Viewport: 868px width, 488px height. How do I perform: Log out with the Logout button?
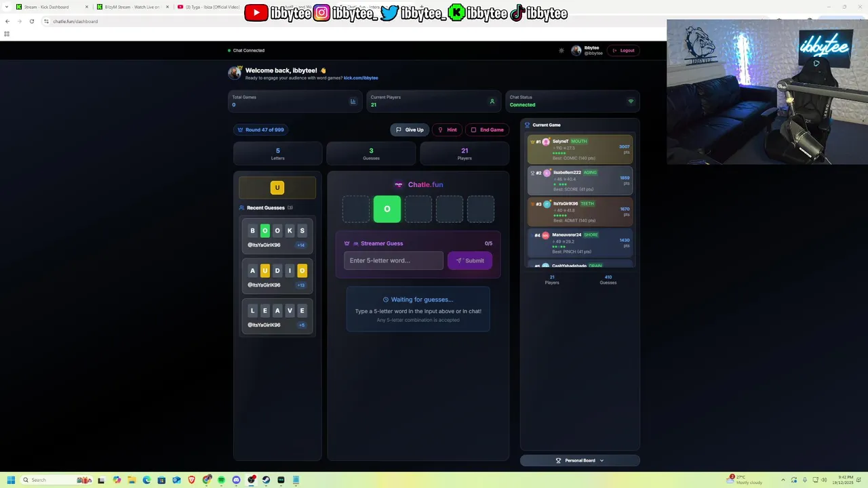coord(623,50)
